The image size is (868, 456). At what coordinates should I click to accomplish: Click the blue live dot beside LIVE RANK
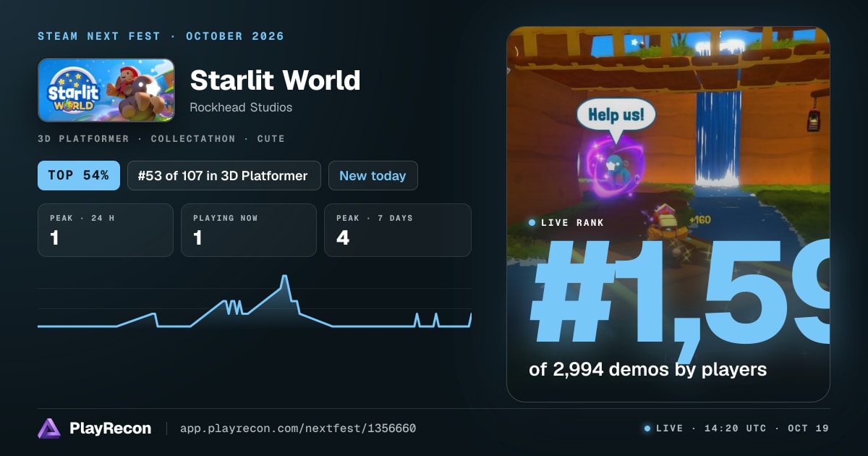coord(532,223)
